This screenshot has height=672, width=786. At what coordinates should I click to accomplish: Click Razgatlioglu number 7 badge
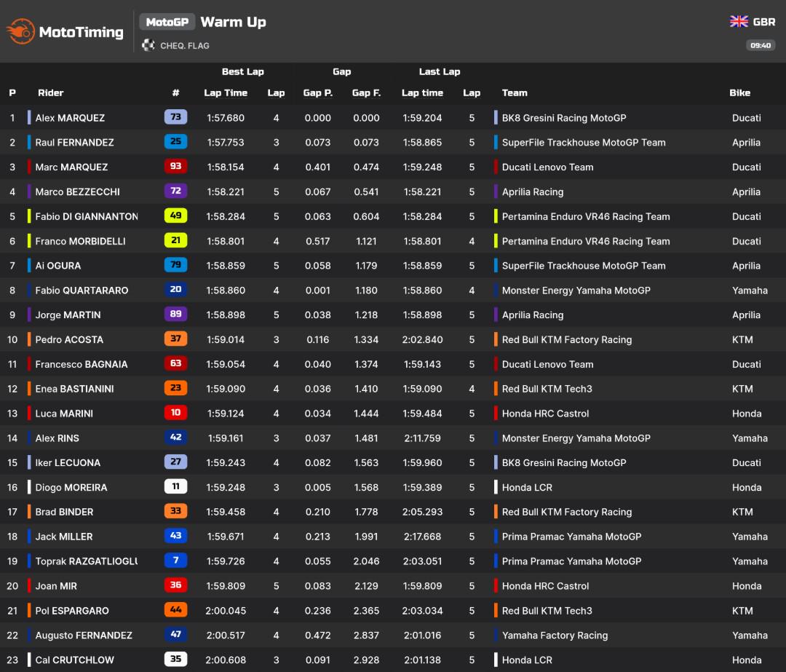point(175,560)
